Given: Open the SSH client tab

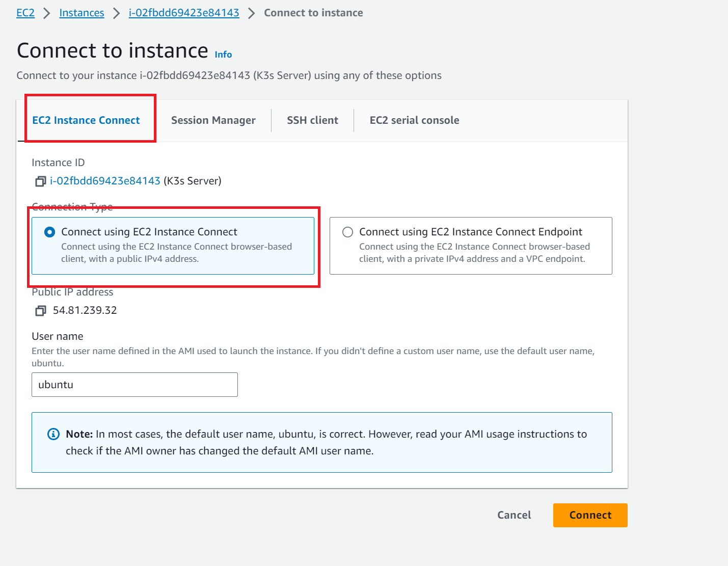Looking at the screenshot, I should tap(313, 120).
